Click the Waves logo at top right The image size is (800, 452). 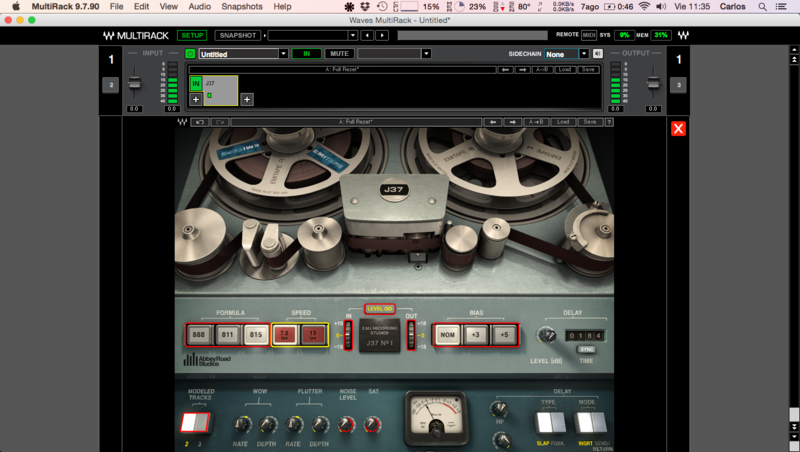pos(689,35)
